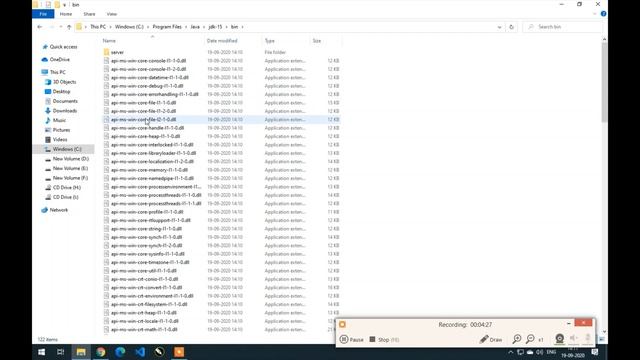Select file api-ms-win-core-heap-l1-1-0.dll
The width and height of the screenshot is (640, 360).
[145, 136]
